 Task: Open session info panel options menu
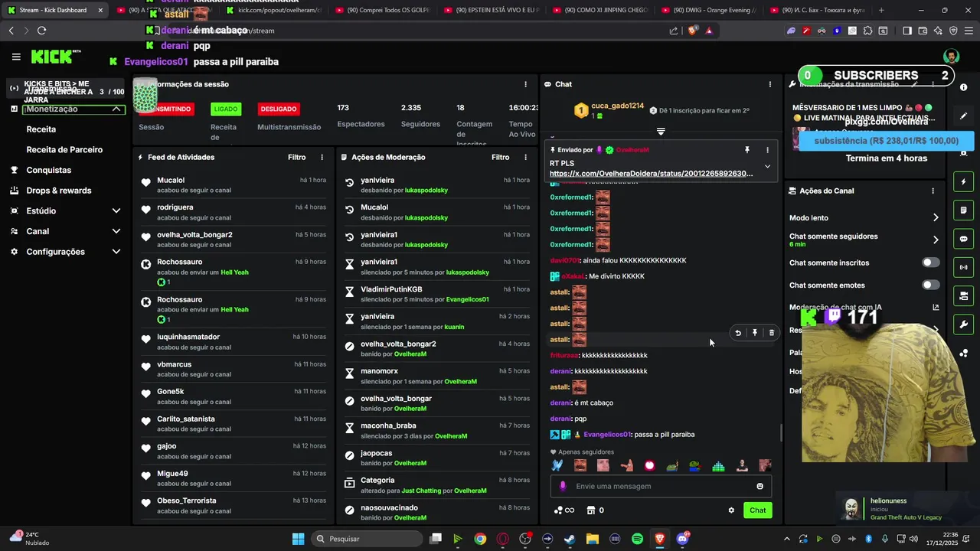coord(525,84)
